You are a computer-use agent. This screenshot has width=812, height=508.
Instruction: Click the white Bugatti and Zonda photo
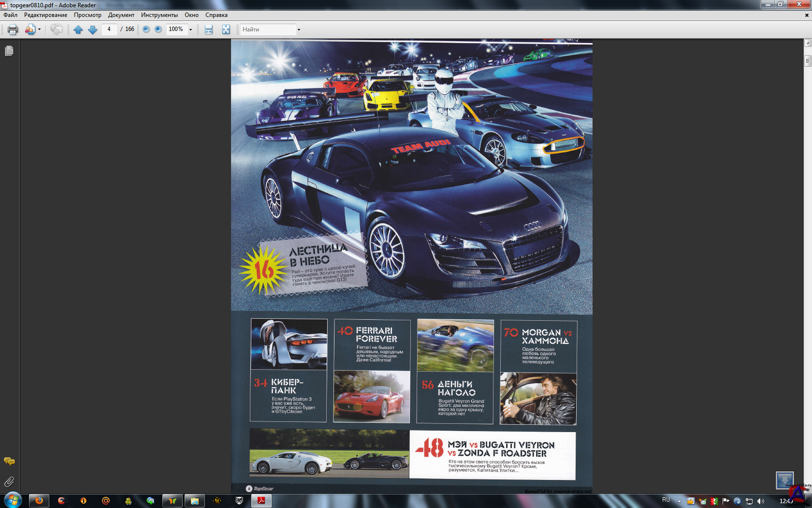(x=329, y=453)
